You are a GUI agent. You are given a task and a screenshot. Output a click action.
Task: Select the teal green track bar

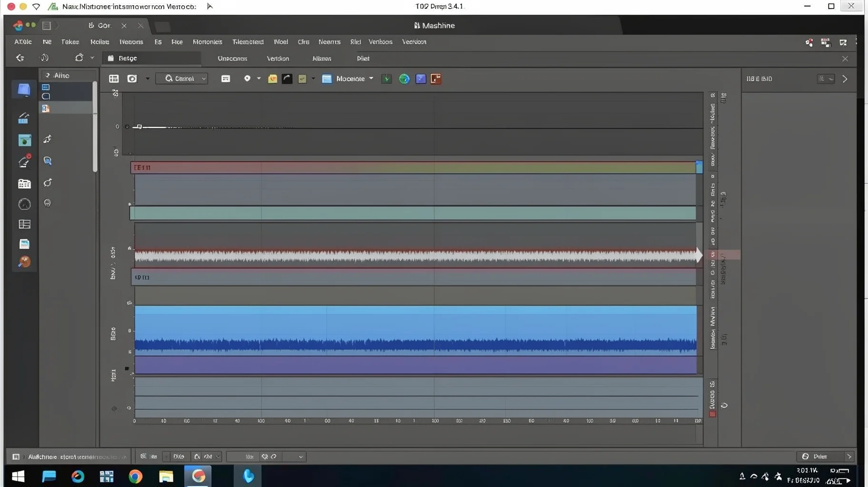coord(413,213)
